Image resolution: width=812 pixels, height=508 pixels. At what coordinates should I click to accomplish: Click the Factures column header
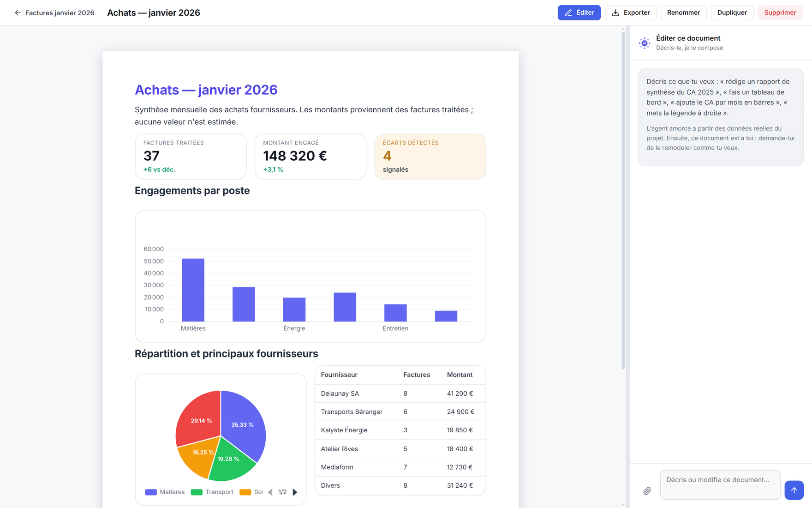tap(417, 375)
